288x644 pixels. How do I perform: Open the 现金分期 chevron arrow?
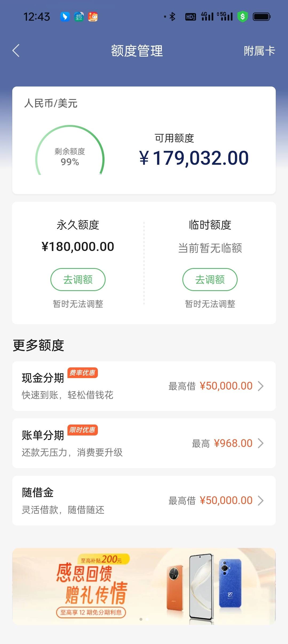[x=261, y=386]
